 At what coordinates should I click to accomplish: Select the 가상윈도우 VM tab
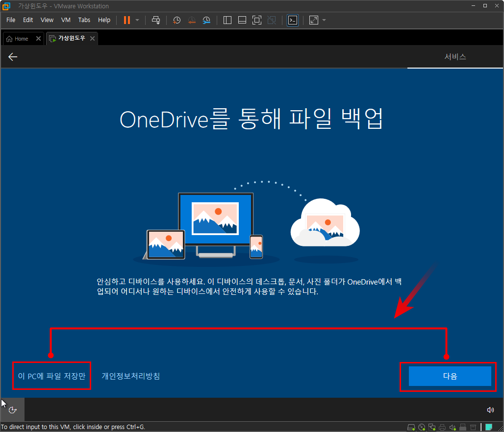pyautogui.click(x=72, y=38)
